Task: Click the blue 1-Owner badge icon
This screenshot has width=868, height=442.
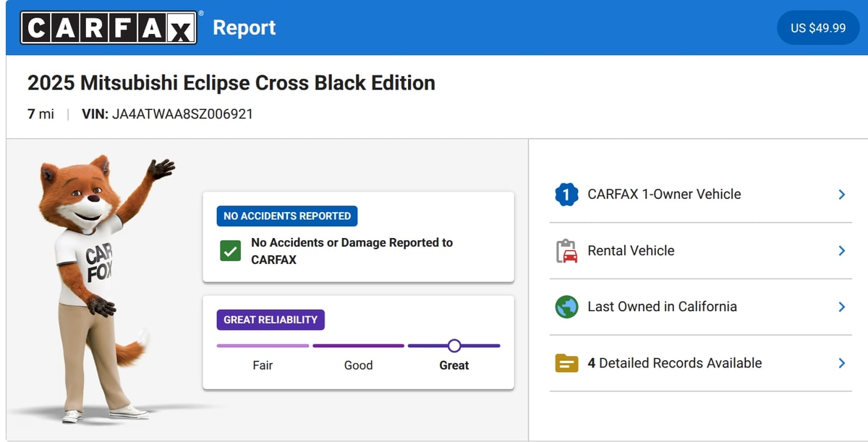Action: (566, 195)
